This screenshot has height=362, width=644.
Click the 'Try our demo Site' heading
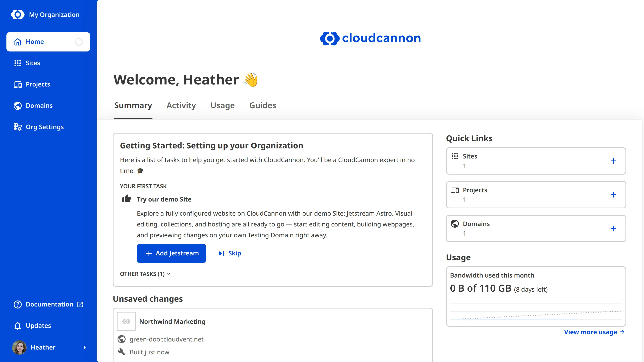[x=164, y=199]
